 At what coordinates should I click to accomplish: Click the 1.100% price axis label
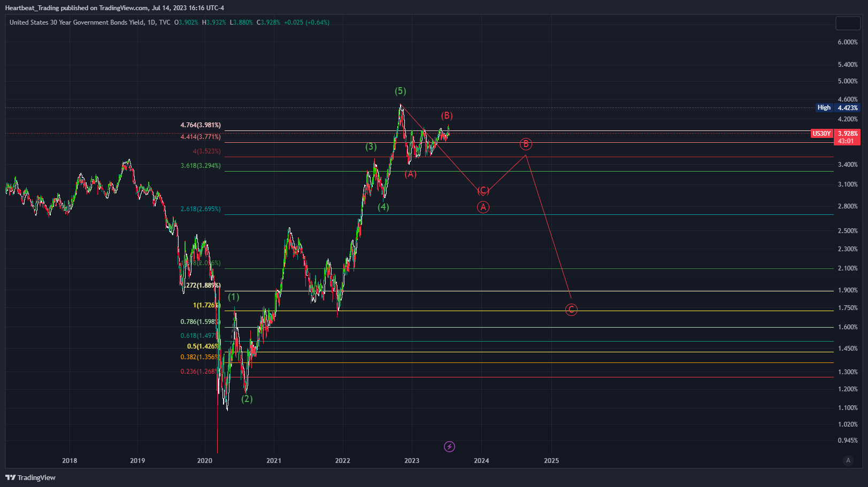pos(848,408)
